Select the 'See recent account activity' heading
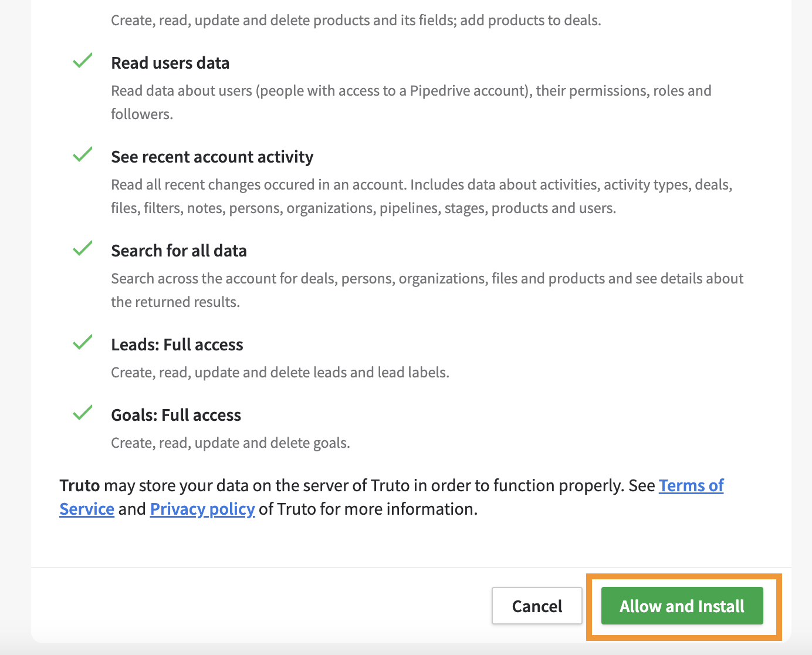This screenshot has width=812, height=655. pyautogui.click(x=212, y=157)
